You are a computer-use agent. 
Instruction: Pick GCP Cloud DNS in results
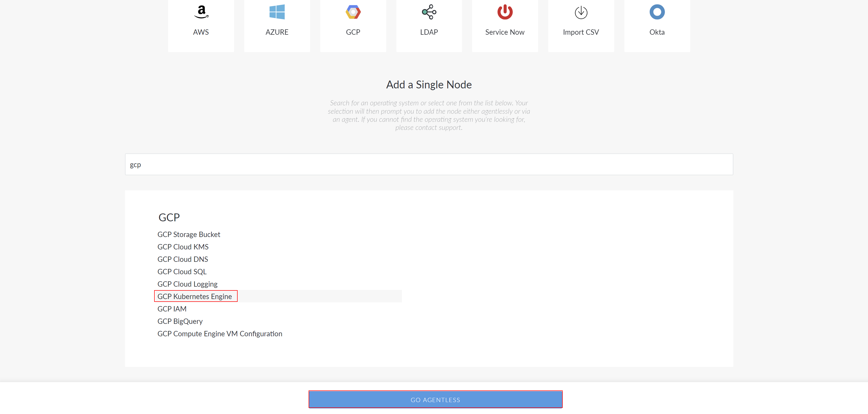(x=183, y=259)
